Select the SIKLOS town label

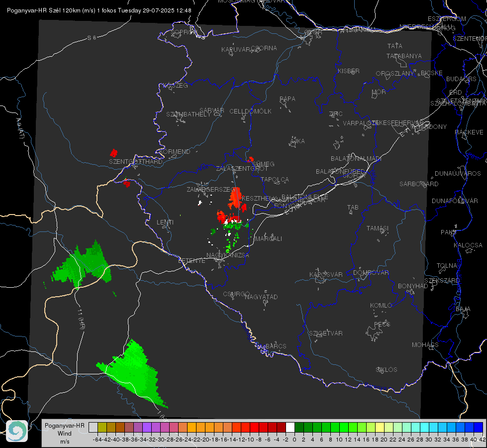(x=387, y=370)
